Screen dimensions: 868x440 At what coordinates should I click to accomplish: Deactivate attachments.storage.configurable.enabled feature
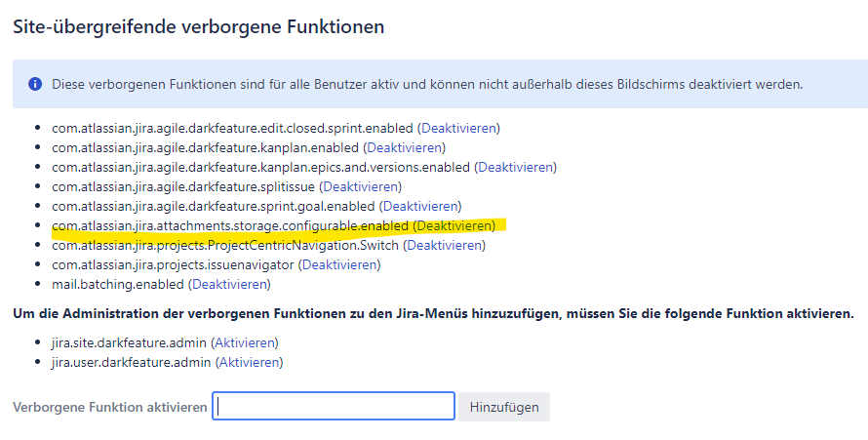point(454,225)
